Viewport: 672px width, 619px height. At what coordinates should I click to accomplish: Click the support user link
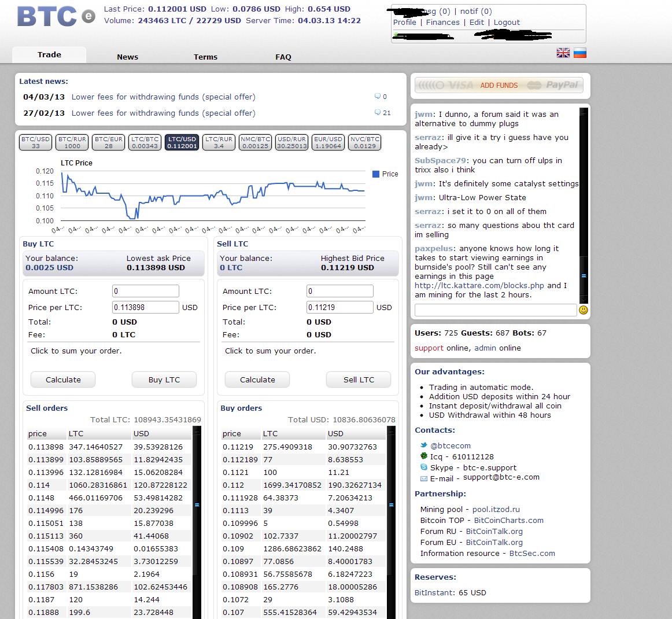coord(429,348)
